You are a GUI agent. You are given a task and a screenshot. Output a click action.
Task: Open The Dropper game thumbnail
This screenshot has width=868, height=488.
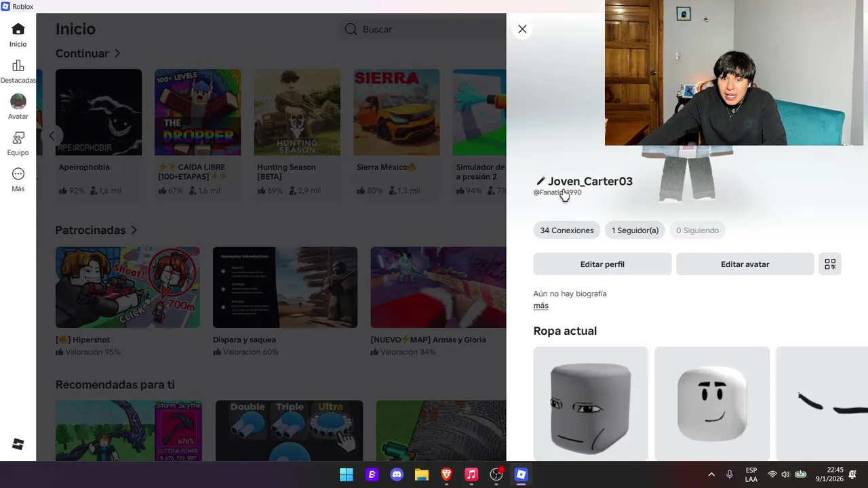[x=197, y=113]
